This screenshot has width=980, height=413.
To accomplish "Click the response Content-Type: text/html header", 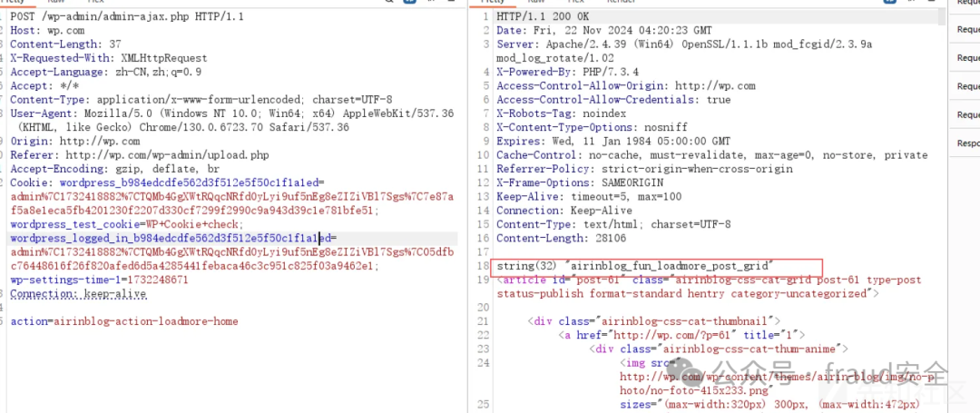I will [613, 223].
